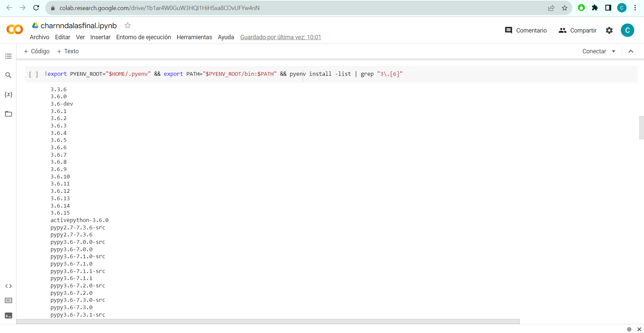Open the Ver menu
644x333 pixels.
point(80,37)
